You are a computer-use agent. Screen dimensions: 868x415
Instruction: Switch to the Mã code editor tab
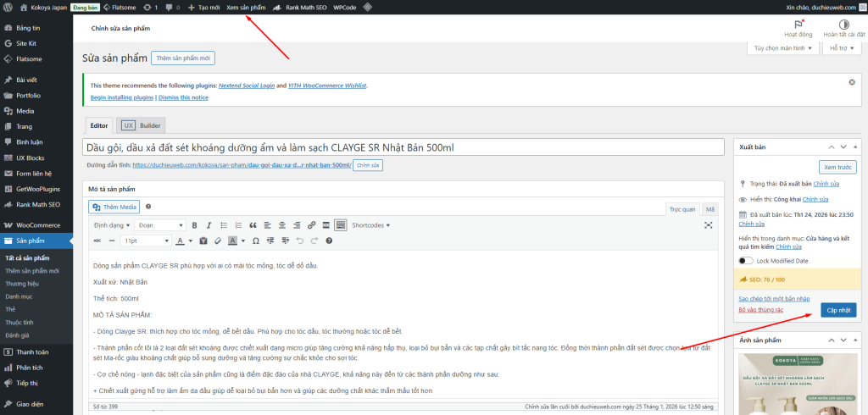point(709,209)
